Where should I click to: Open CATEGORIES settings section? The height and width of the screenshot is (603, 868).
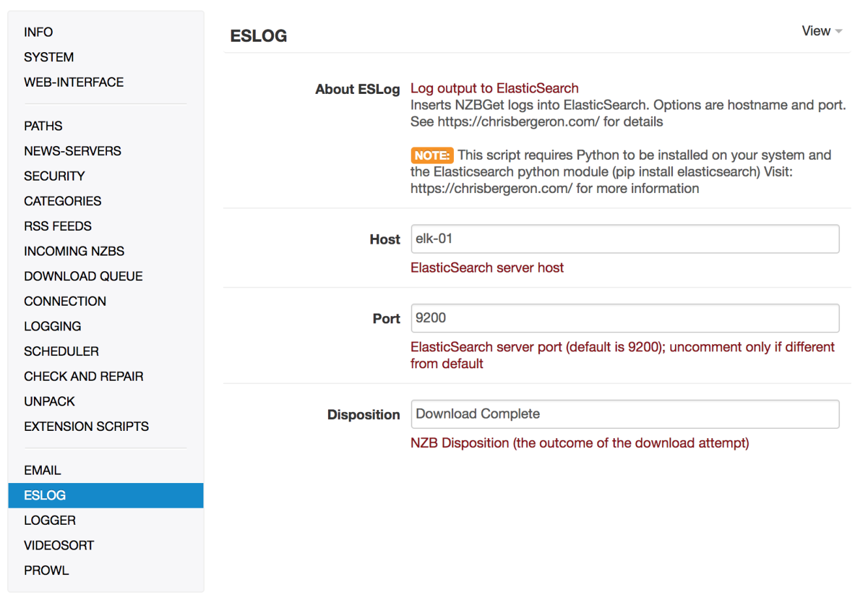click(63, 201)
